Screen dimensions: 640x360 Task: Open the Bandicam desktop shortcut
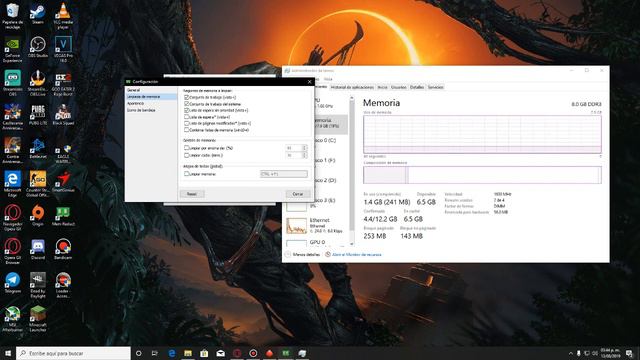(x=63, y=249)
